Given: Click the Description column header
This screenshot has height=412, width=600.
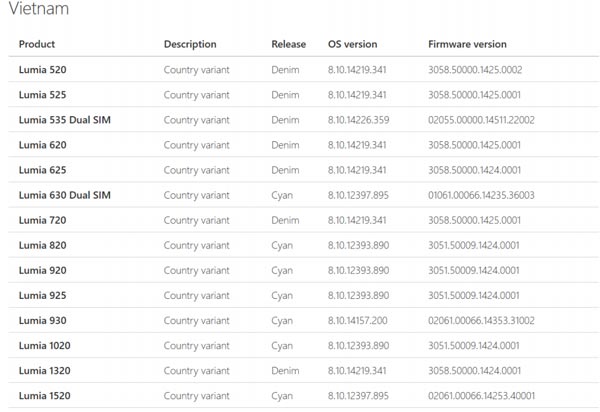Looking at the screenshot, I should click(190, 44).
